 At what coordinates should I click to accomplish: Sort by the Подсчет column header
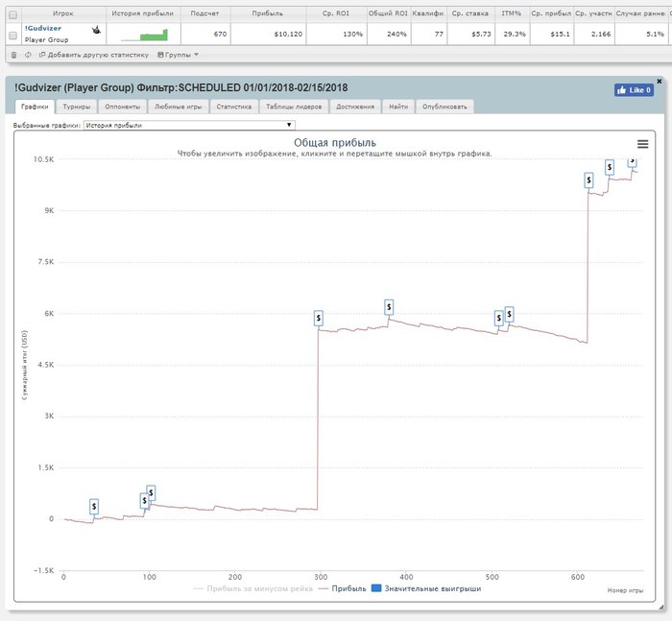click(x=204, y=13)
